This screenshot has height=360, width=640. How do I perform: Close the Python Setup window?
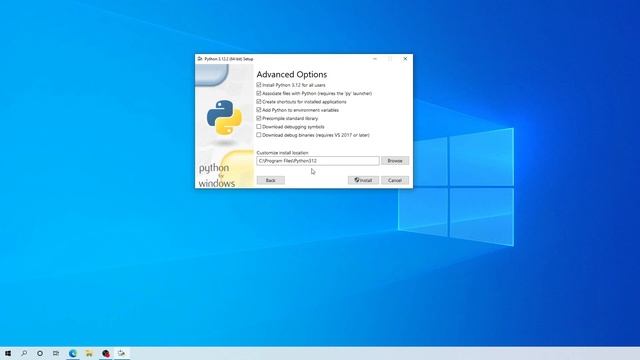tap(405, 59)
